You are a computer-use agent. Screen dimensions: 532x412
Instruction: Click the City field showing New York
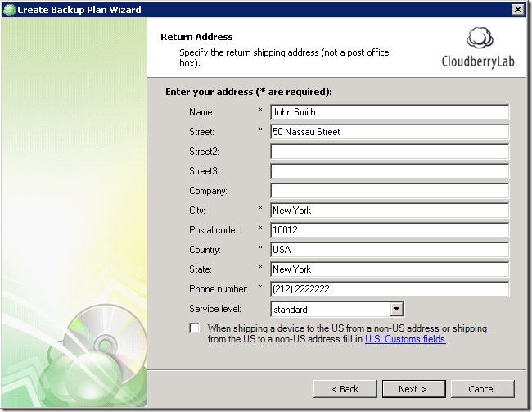(390, 211)
